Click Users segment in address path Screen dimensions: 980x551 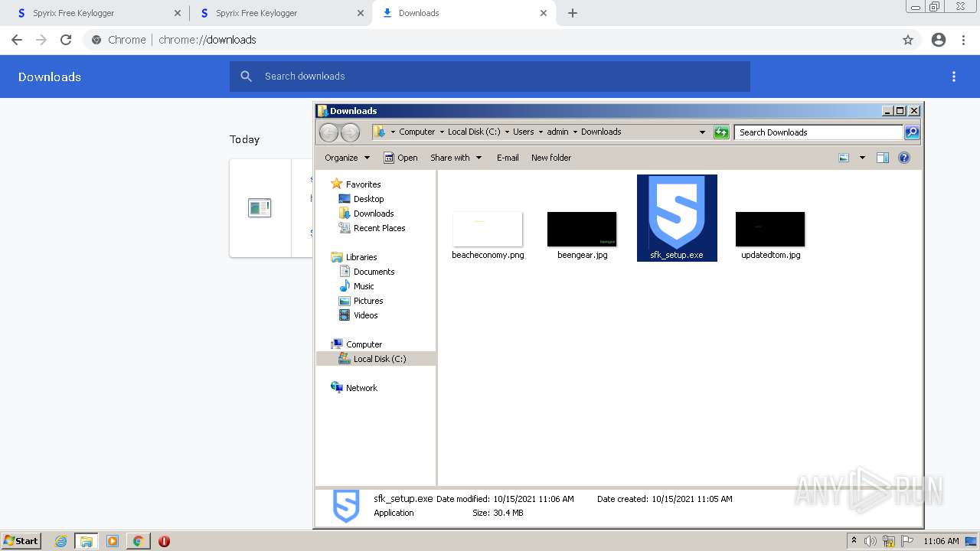(523, 132)
